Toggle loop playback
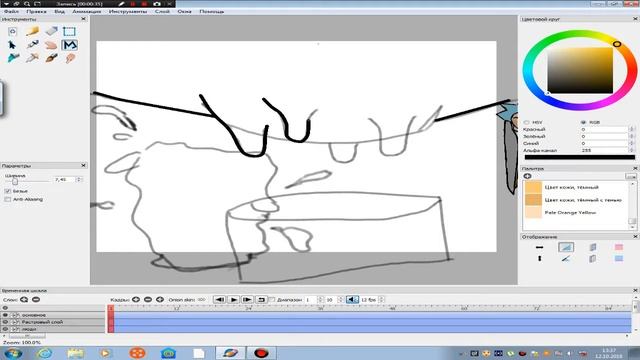This screenshot has height=360, width=640. 261,300
